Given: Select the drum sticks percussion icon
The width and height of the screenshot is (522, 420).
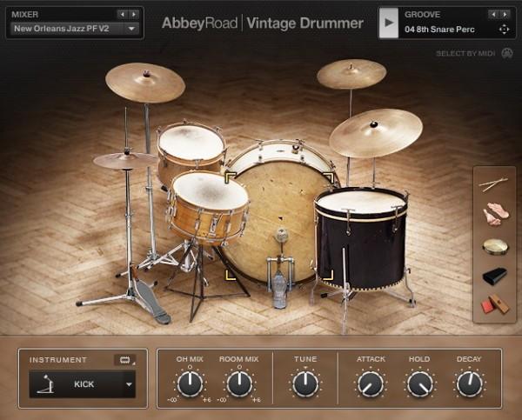Looking at the screenshot, I should pos(493,184).
